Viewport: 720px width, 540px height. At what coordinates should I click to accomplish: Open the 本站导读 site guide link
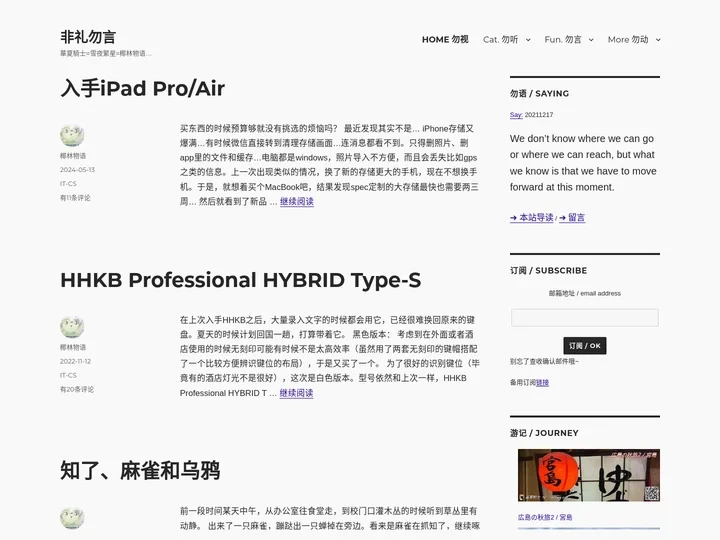pos(531,218)
